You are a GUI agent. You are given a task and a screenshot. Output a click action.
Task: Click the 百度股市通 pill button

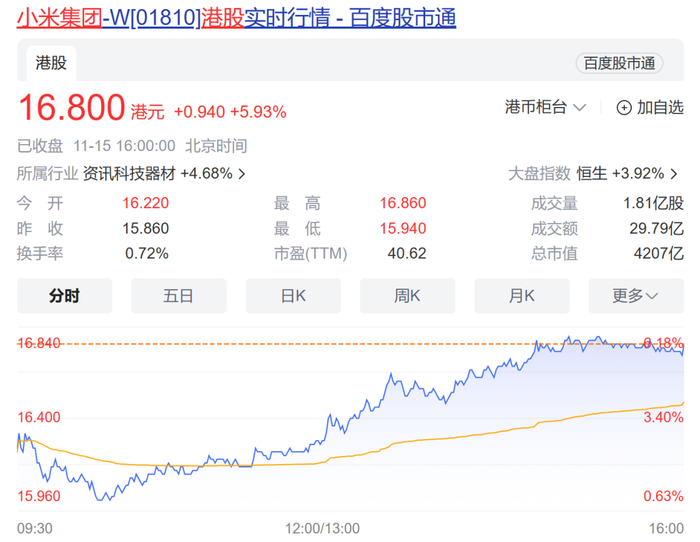[x=619, y=63]
